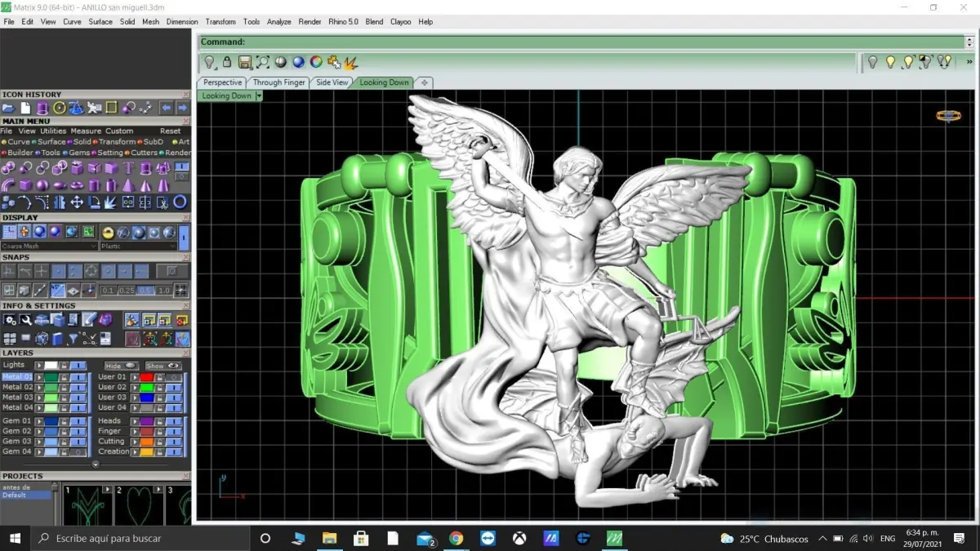Select the cylinder icon in Icon History
980x551 pixels.
pyautogui.click(x=42, y=108)
